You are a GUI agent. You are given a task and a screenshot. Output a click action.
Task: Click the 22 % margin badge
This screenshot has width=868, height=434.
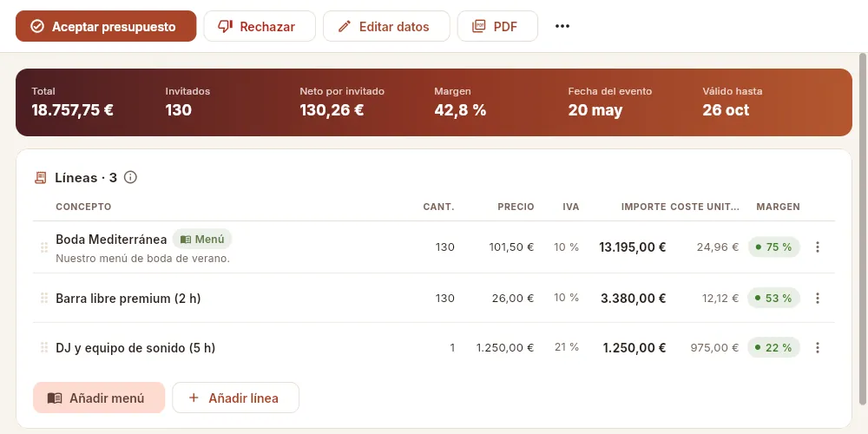point(774,348)
